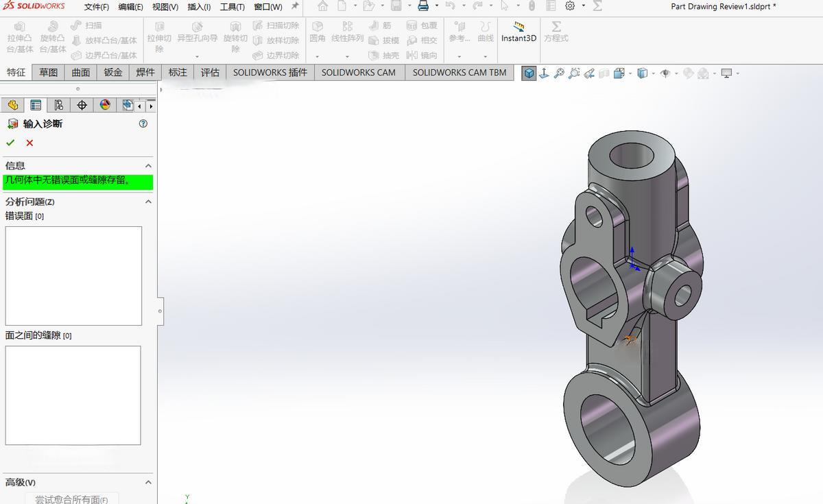Toggle the Instant3D mode
The height and width of the screenshot is (504, 823).
click(518, 32)
